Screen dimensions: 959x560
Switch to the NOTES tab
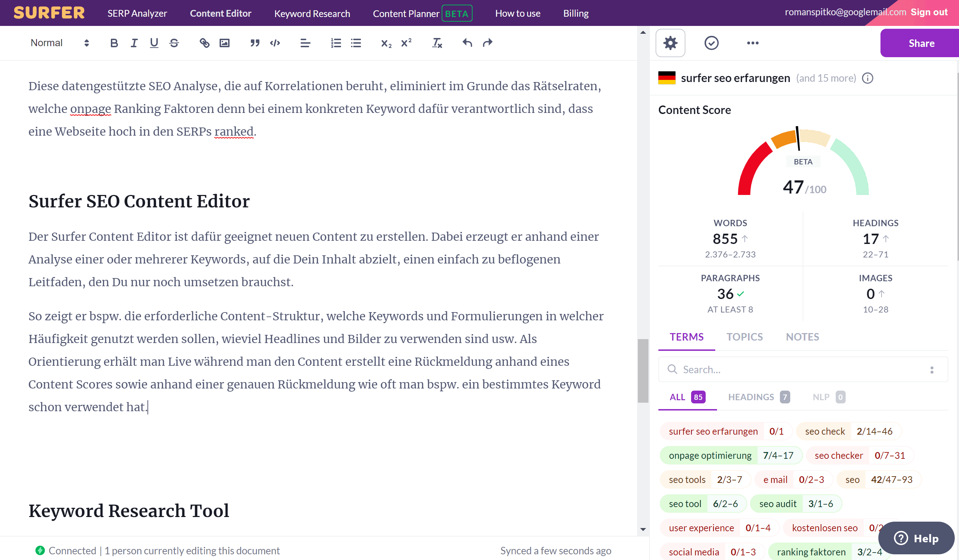802,337
